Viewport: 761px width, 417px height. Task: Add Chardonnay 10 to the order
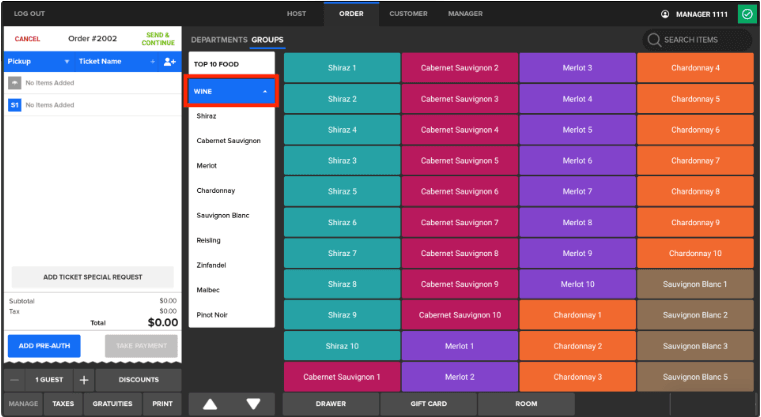[x=695, y=253]
